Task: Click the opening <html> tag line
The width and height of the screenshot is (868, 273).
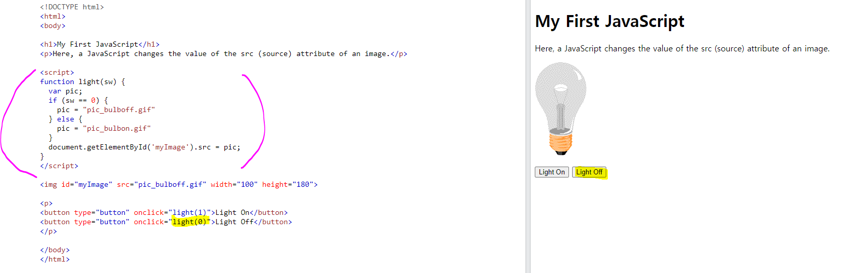Action: click(x=53, y=16)
